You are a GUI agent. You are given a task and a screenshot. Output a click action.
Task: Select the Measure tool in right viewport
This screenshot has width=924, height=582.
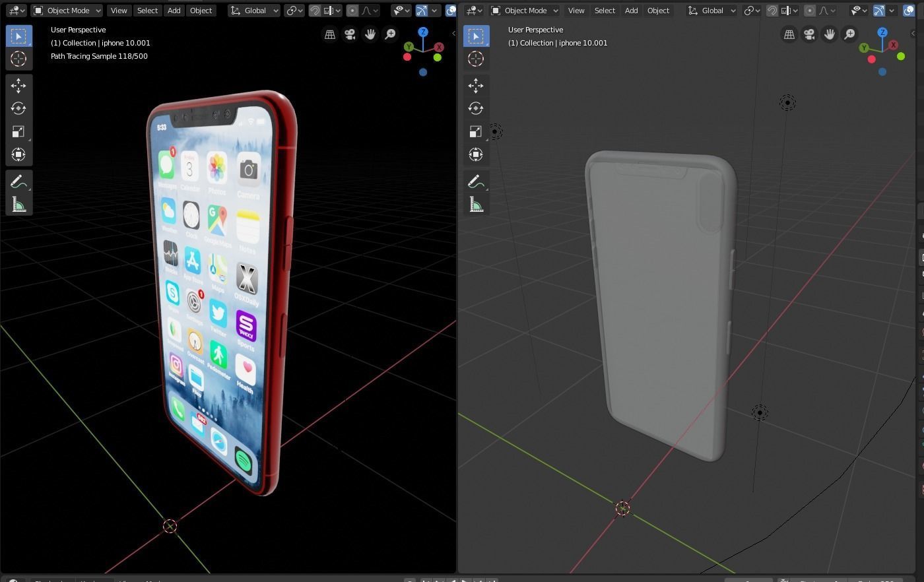click(476, 205)
